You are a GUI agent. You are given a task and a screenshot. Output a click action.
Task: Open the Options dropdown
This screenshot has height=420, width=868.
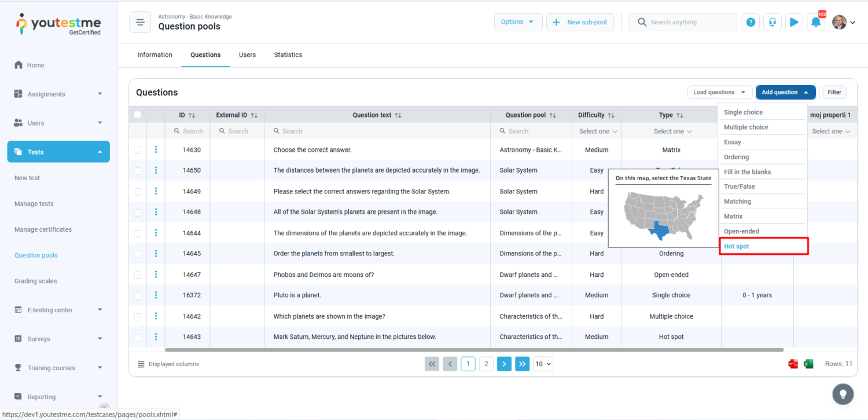click(518, 23)
